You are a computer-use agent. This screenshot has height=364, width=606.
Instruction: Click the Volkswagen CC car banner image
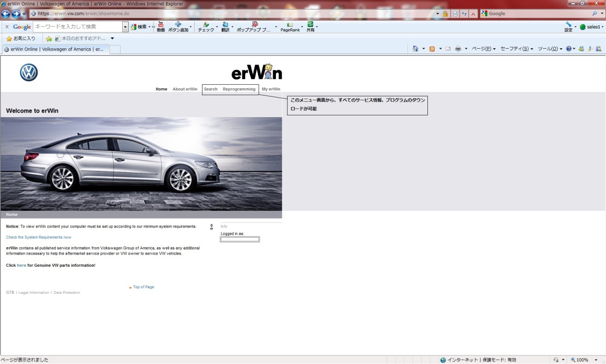(x=141, y=164)
